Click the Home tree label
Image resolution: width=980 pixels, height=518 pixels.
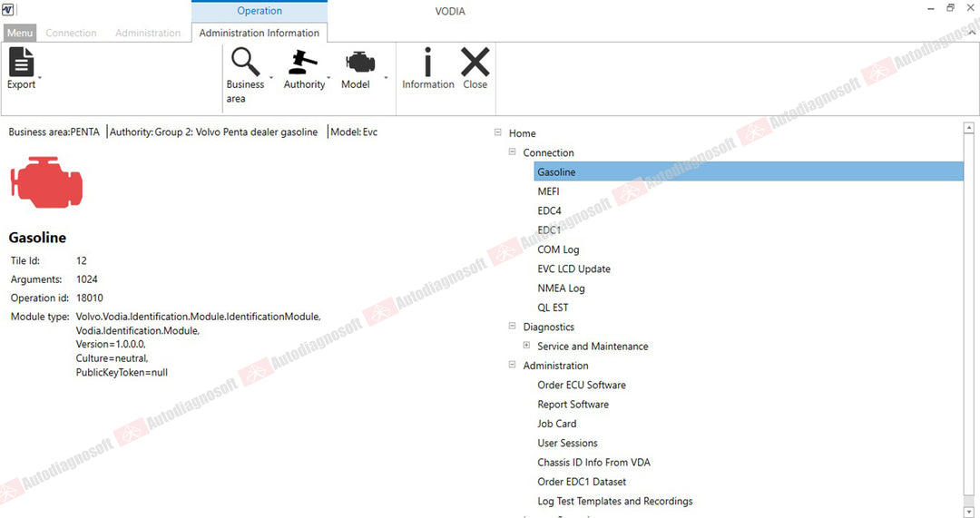pos(522,133)
